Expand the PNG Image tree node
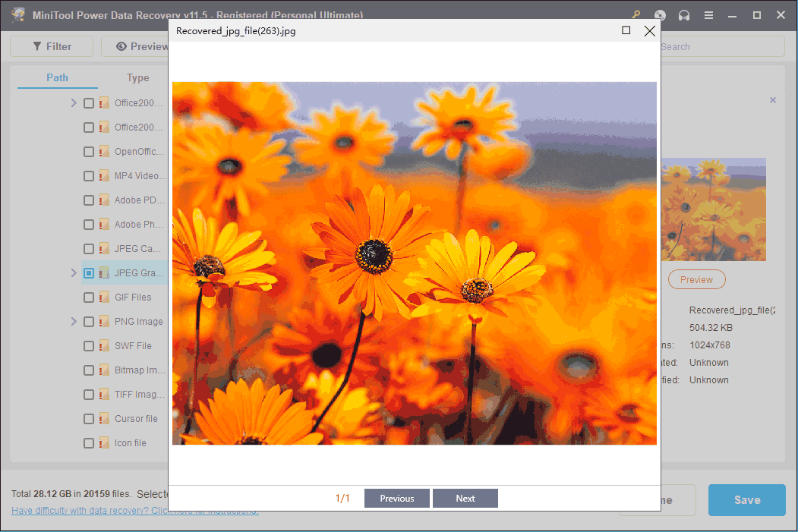 click(x=74, y=322)
